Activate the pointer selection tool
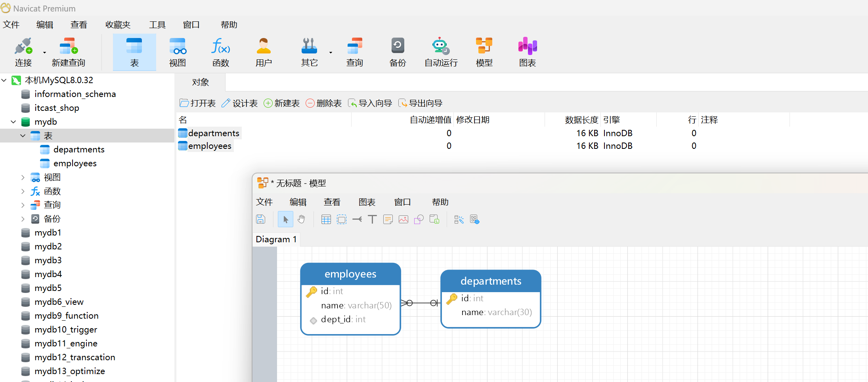This screenshot has height=382, width=868. tap(285, 219)
